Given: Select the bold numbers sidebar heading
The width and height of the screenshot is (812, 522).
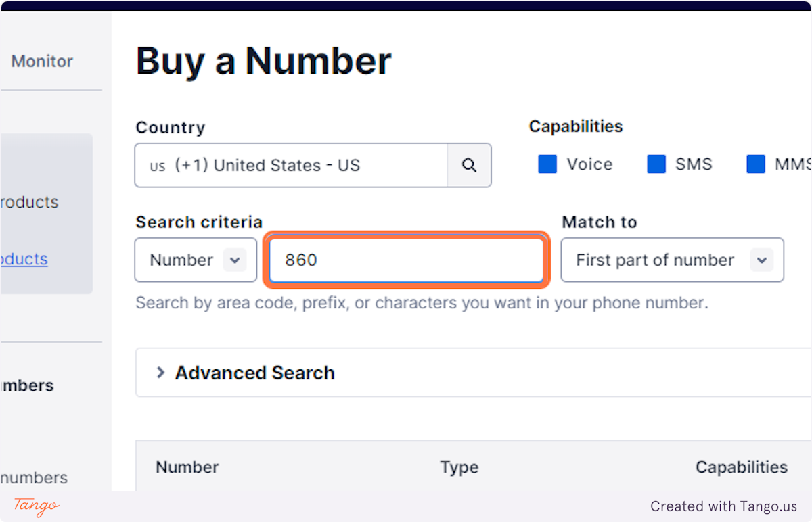Looking at the screenshot, I should pos(27,385).
